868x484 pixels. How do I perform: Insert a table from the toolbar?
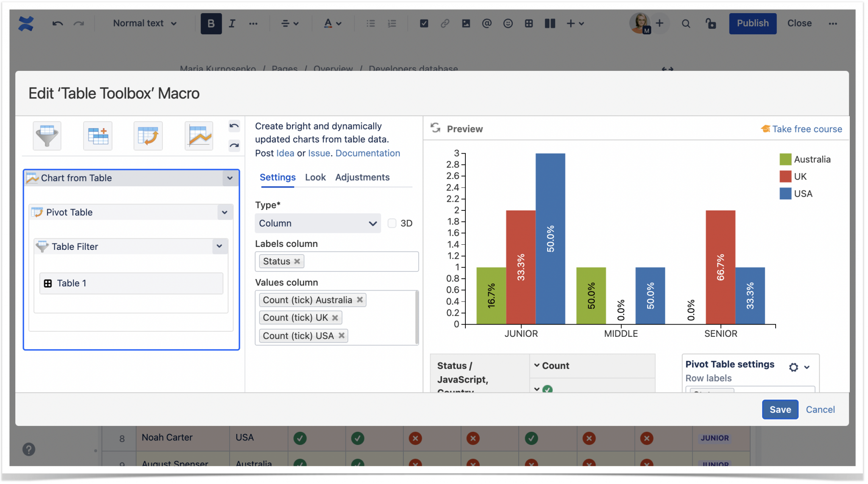point(529,23)
